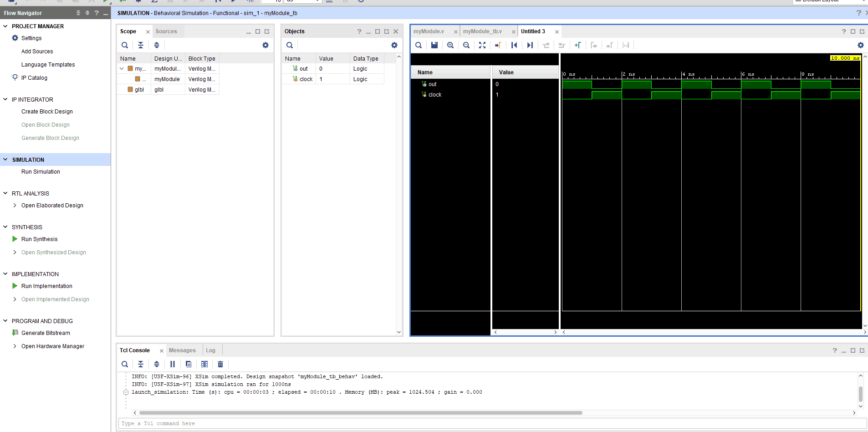Open Scope panel settings gear
The height and width of the screenshot is (432, 868).
266,45
